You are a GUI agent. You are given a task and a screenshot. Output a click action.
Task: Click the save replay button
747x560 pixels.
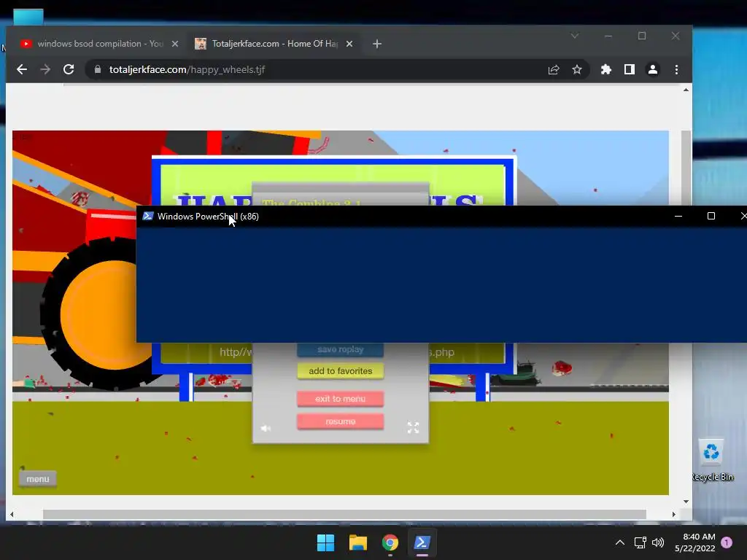click(x=340, y=349)
